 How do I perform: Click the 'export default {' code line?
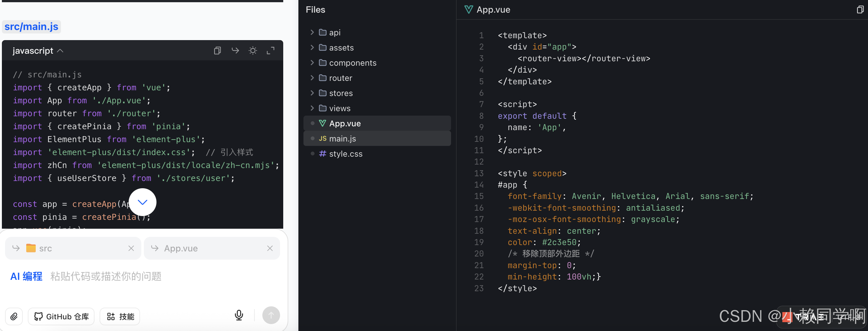click(537, 116)
